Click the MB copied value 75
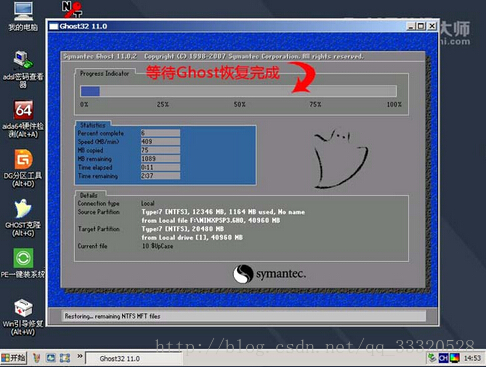Screen dimensions: 486x367 point(160,150)
